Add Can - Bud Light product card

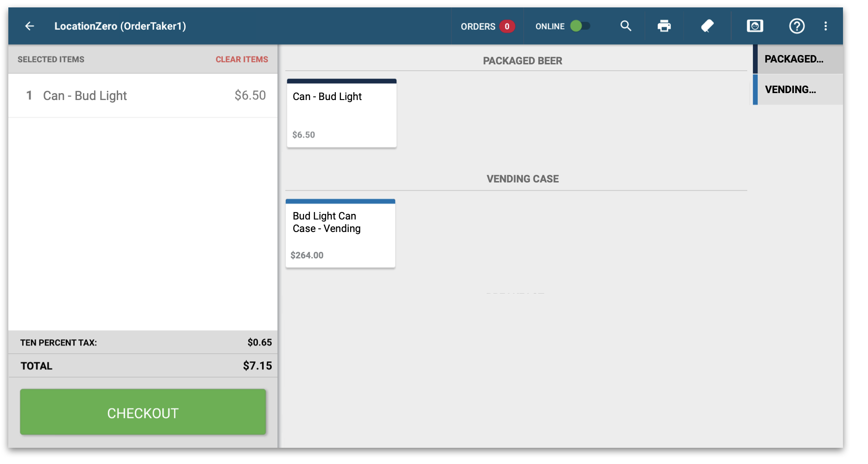(341, 114)
